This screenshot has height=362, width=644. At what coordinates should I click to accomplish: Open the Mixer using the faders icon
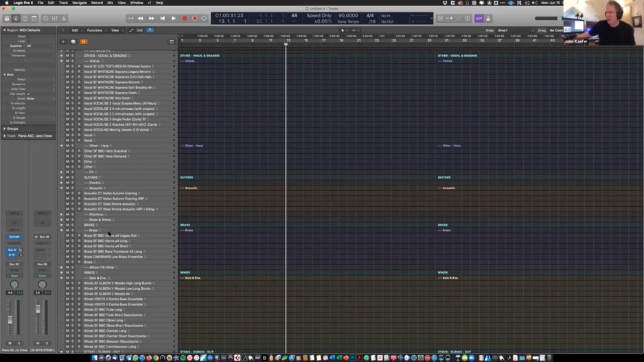55,19
